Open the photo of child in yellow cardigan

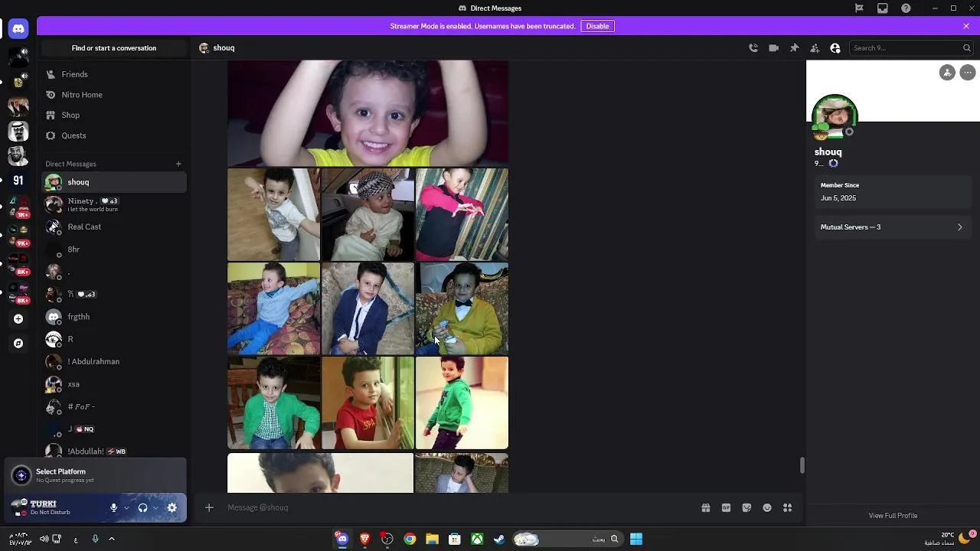click(x=462, y=308)
